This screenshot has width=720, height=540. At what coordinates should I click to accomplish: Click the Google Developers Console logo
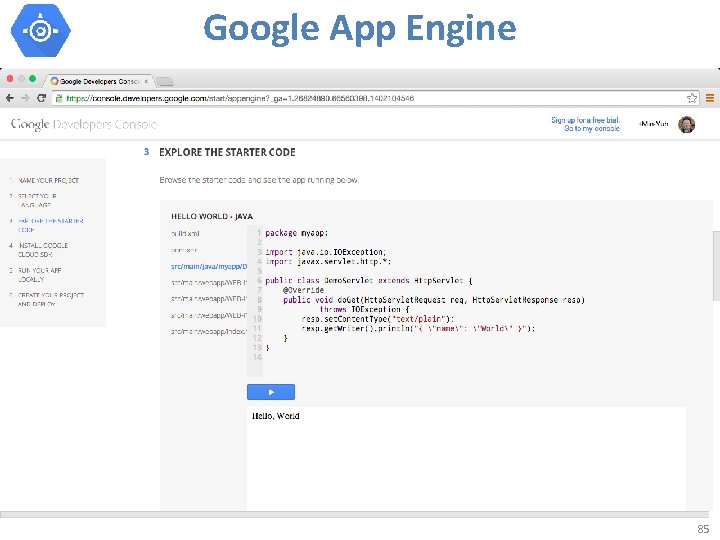click(84, 124)
